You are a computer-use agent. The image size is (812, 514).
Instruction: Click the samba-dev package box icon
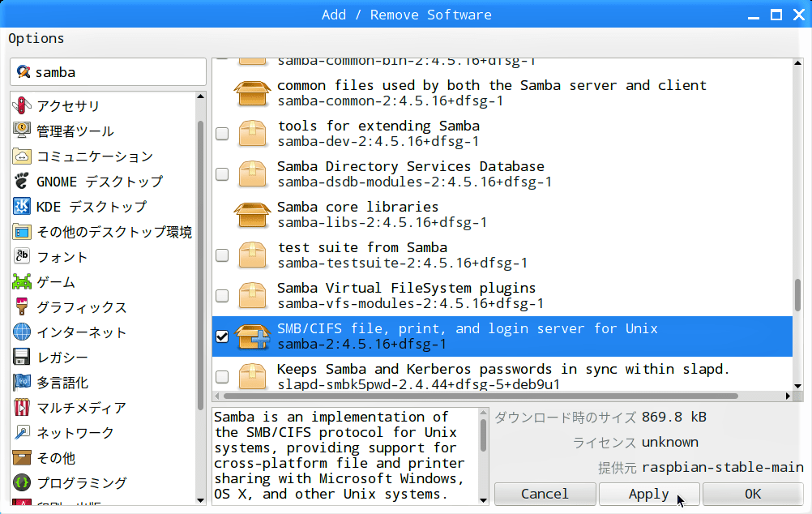coord(252,134)
